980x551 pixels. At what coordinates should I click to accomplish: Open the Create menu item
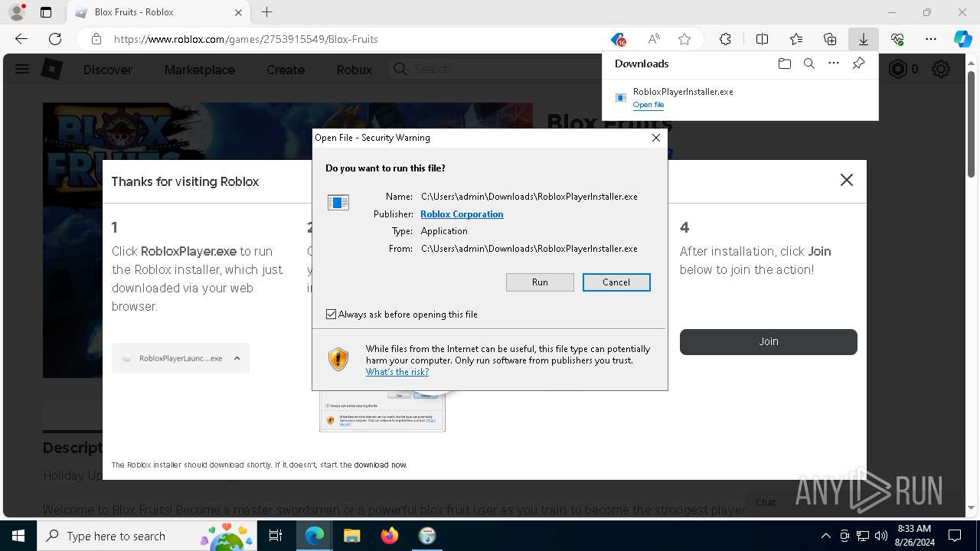[x=286, y=70]
